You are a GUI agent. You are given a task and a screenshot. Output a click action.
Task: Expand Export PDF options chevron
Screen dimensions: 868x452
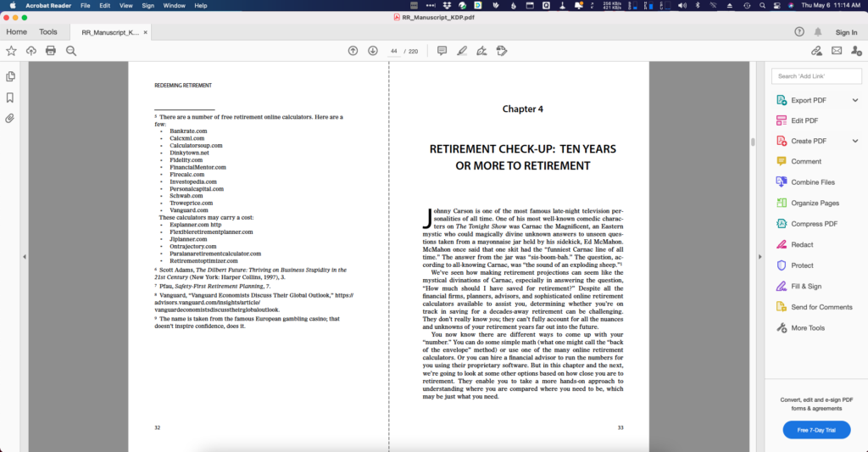point(855,100)
